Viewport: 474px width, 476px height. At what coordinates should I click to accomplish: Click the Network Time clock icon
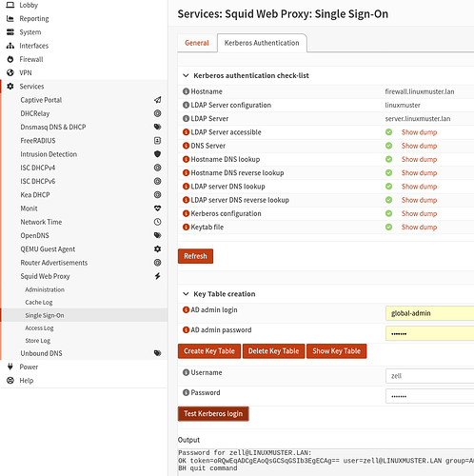157,222
